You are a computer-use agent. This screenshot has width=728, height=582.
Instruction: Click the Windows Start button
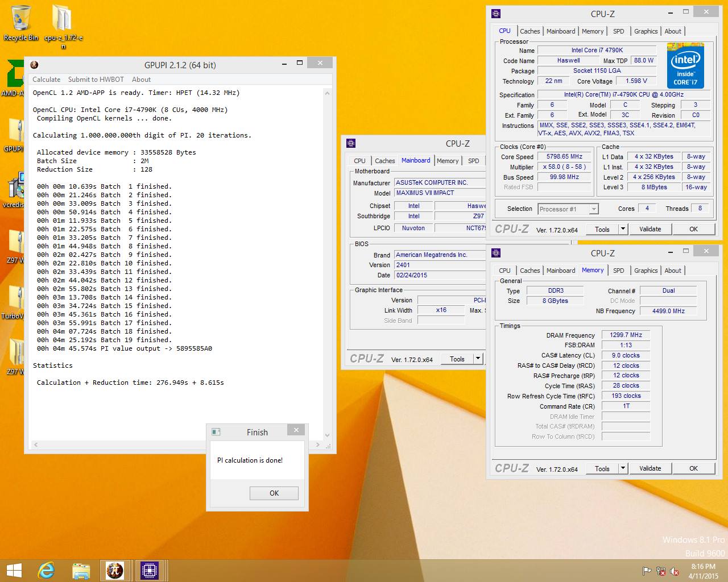coord(14,570)
